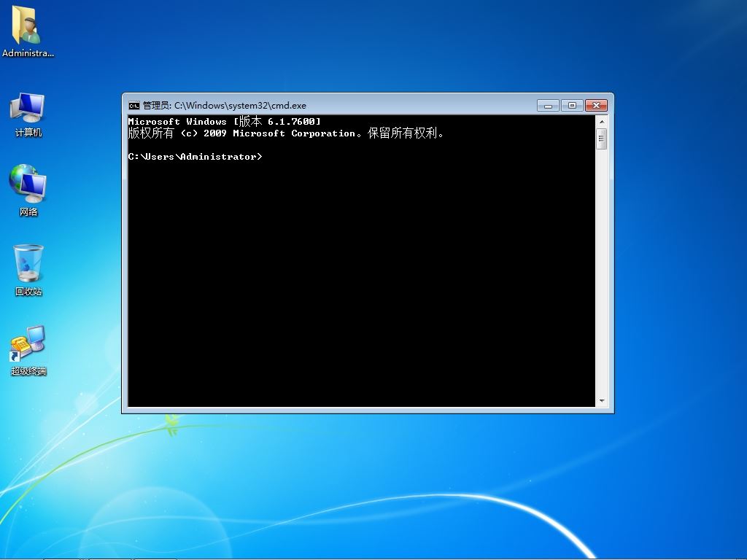
Task: Click the 版权所有 (c) 2009 Microsoft Corporation line
Action: (x=286, y=133)
